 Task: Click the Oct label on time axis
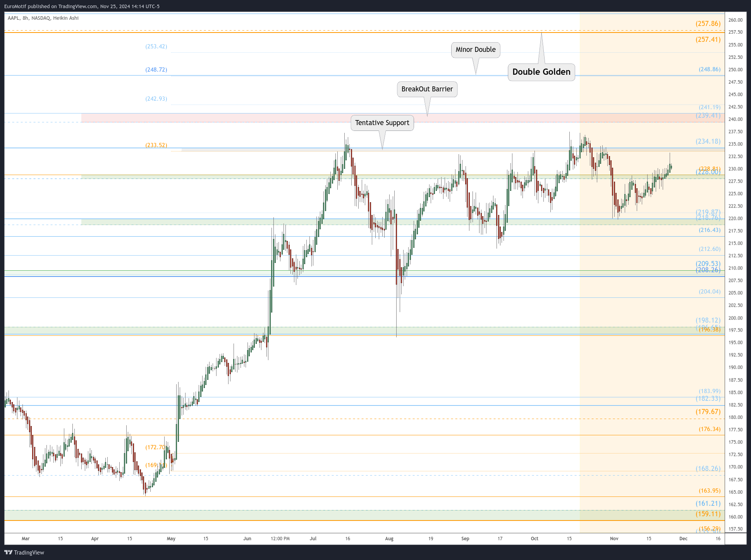pos(534,539)
